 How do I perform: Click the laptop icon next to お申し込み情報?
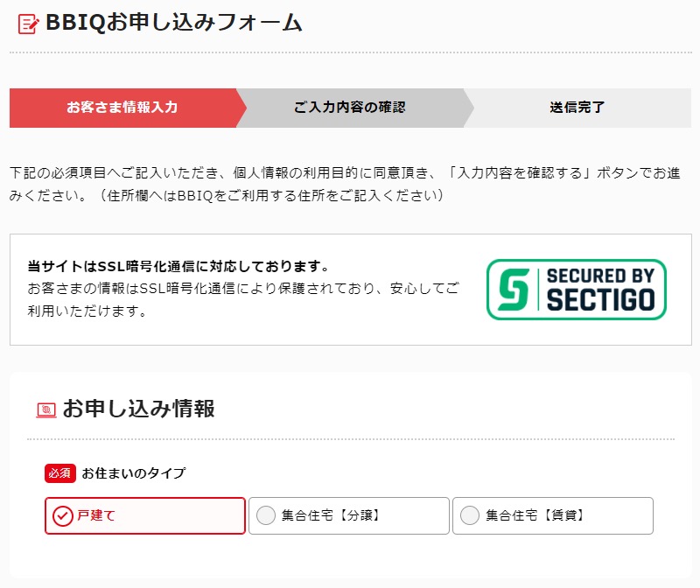pos(46,409)
